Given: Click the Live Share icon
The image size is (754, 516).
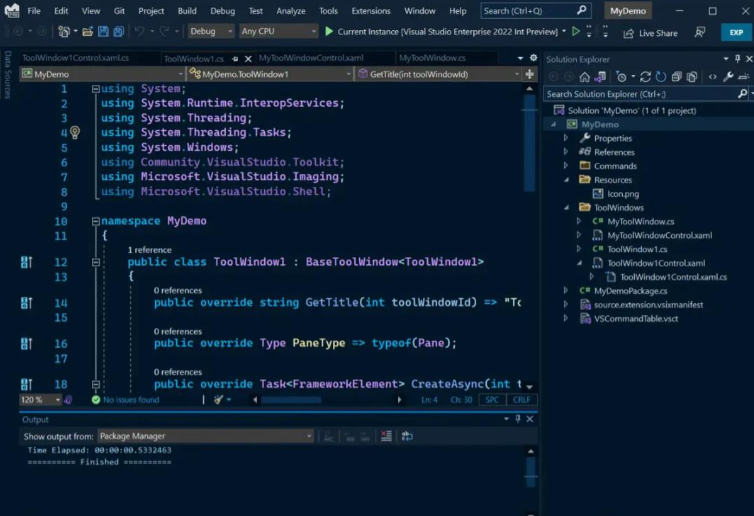Looking at the screenshot, I should [628, 33].
